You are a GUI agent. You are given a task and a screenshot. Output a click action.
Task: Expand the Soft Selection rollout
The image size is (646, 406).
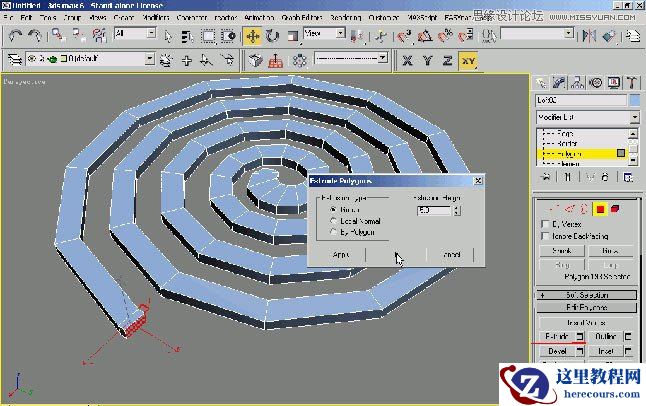tap(587, 295)
